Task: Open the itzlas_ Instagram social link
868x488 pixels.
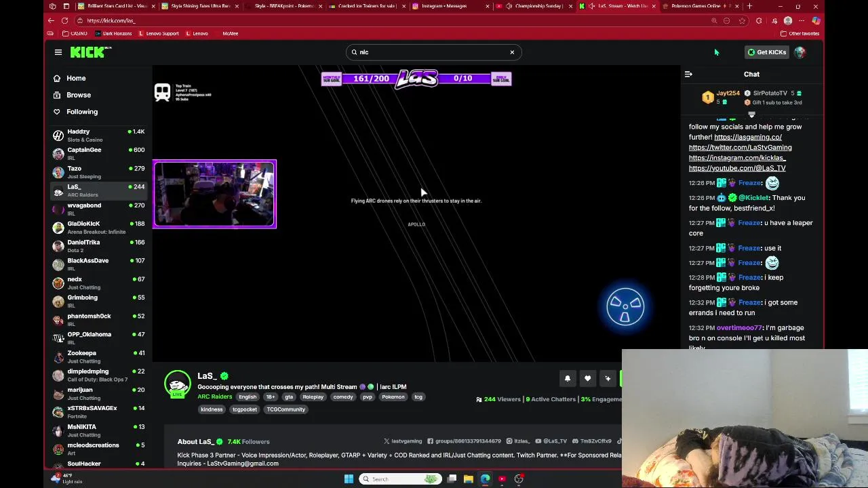Action: coord(518,441)
